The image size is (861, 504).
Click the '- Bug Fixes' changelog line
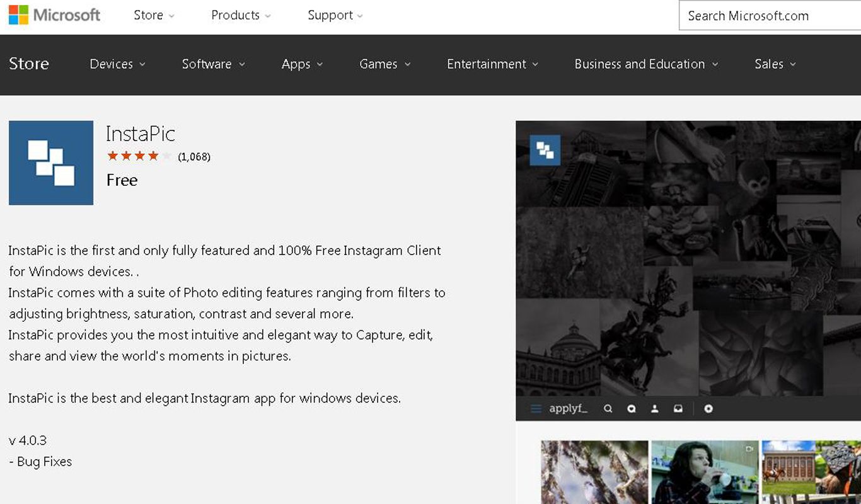tap(40, 461)
